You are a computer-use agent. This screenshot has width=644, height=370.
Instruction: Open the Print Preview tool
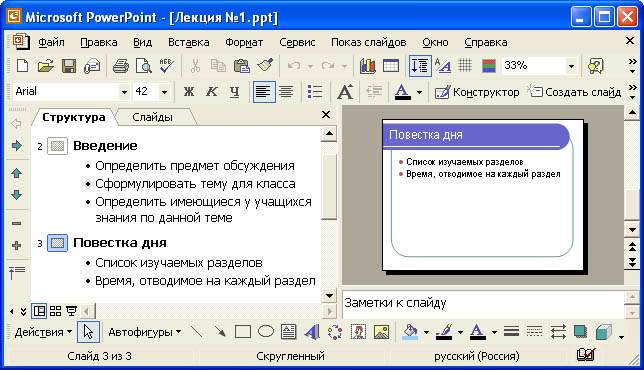(144, 66)
